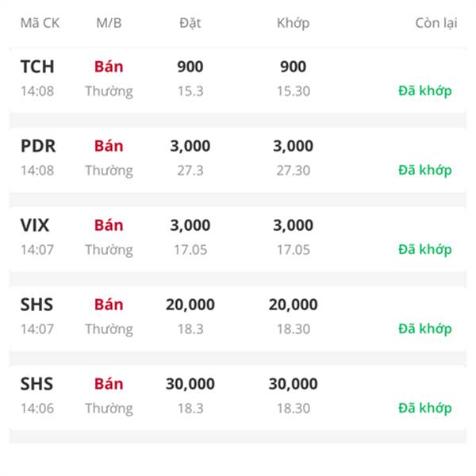Select the 30,000 matched quantity under Khớp
476x476 pixels.
tap(293, 385)
